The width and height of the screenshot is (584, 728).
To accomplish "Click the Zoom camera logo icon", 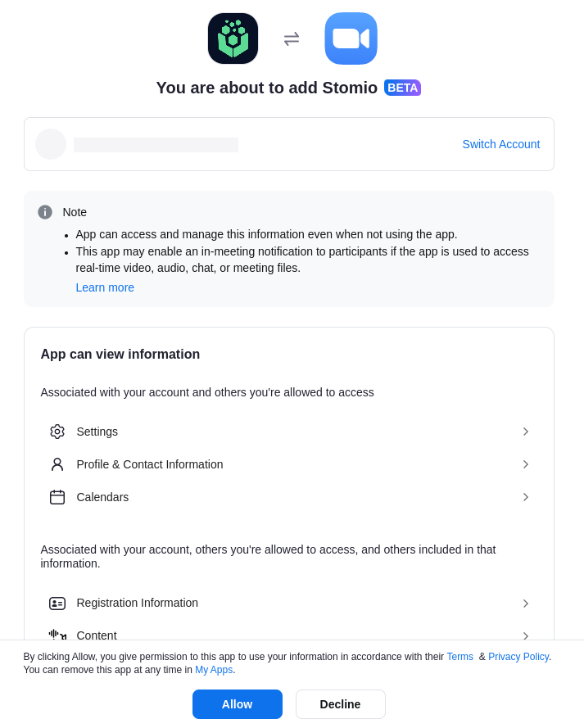I will click(x=351, y=38).
